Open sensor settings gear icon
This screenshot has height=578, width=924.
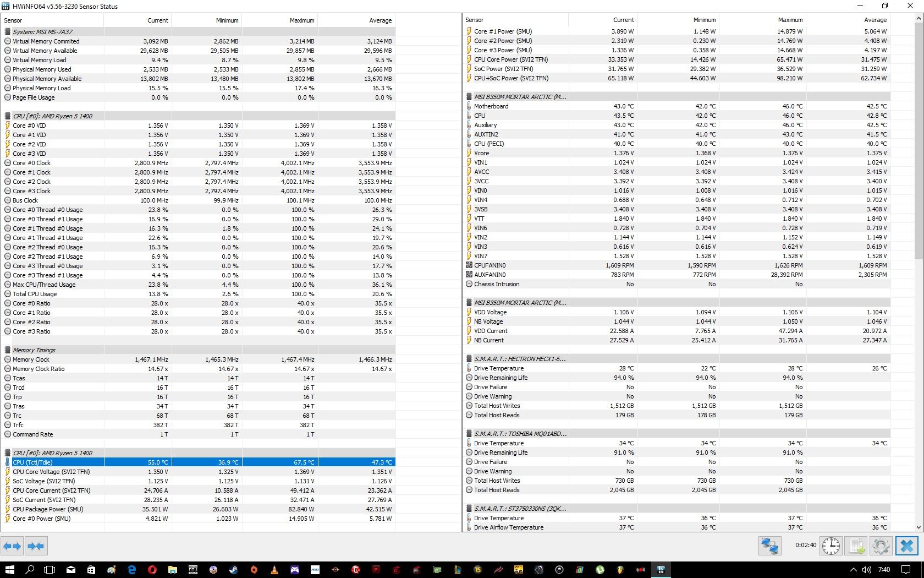[881, 546]
